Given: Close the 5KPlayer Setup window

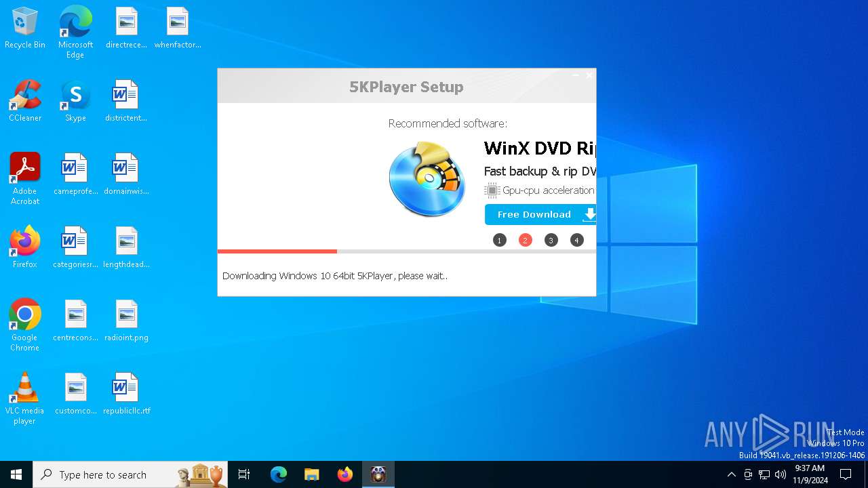Looking at the screenshot, I should [589, 75].
